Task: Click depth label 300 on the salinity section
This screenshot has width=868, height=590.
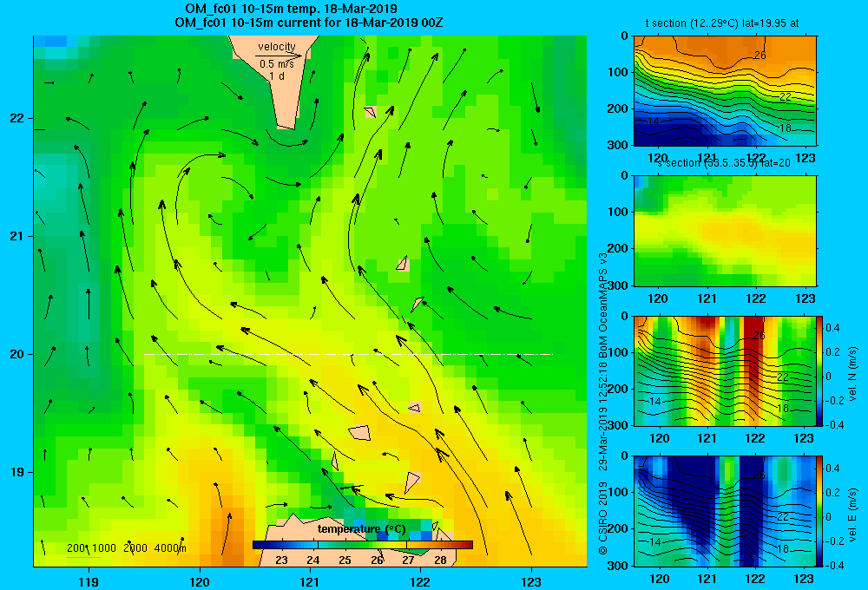Action: pyautogui.click(x=619, y=285)
